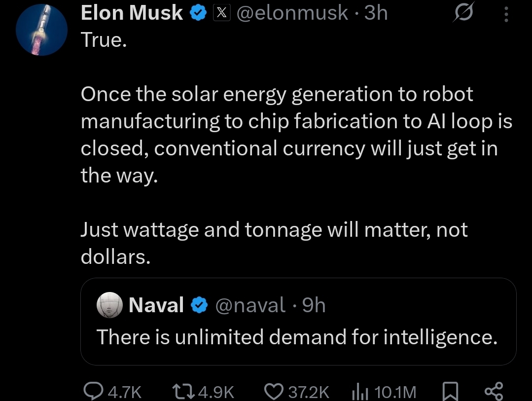This screenshot has width=532, height=401.
Task: Open the three-dot more options menu
Action: (506, 15)
